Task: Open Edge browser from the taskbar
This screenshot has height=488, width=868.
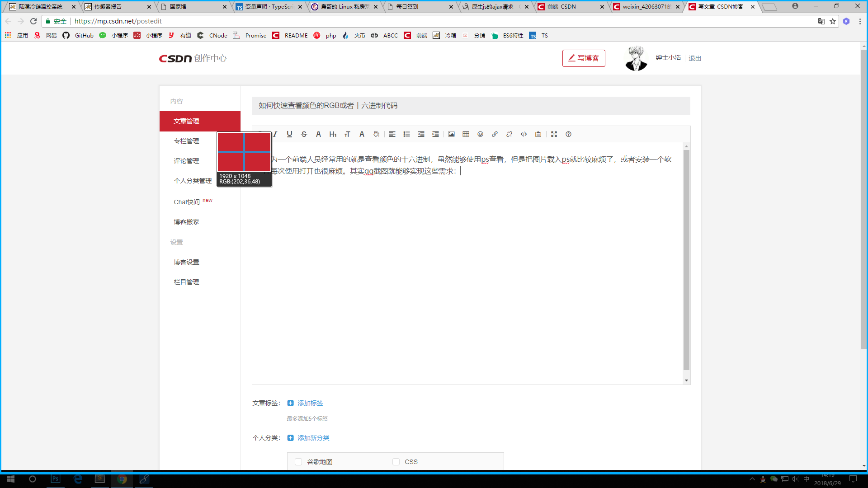Action: 78,479
